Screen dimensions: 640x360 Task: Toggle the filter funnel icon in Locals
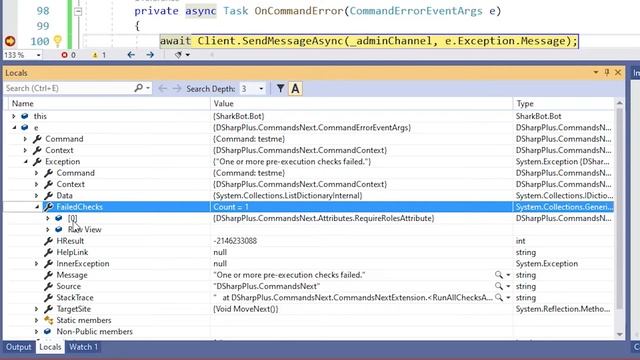coord(280,88)
